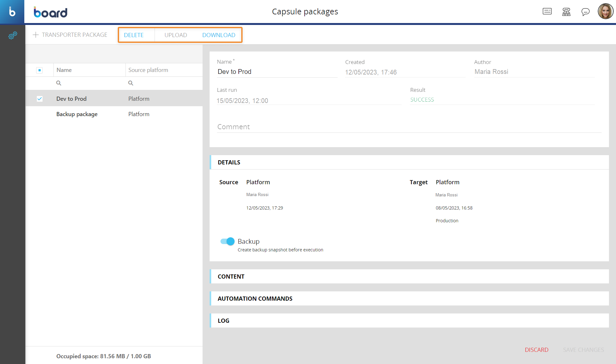Open the user presence people icon
This screenshot has width=616, height=364.
click(566, 12)
